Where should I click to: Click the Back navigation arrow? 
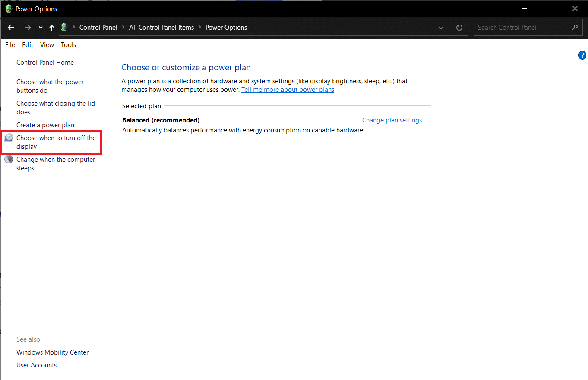11,28
